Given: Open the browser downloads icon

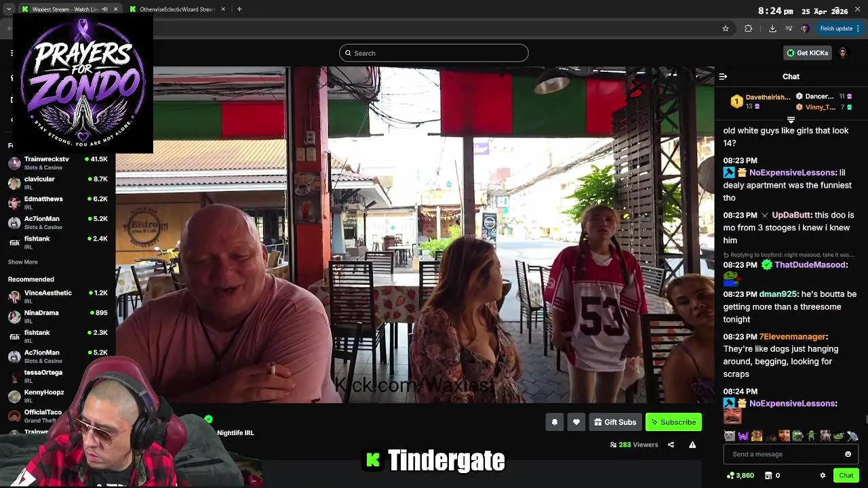Looking at the screenshot, I should click(772, 28).
